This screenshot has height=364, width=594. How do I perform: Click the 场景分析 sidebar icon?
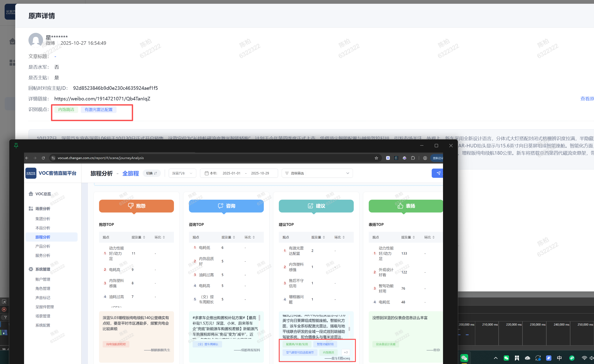(x=31, y=209)
